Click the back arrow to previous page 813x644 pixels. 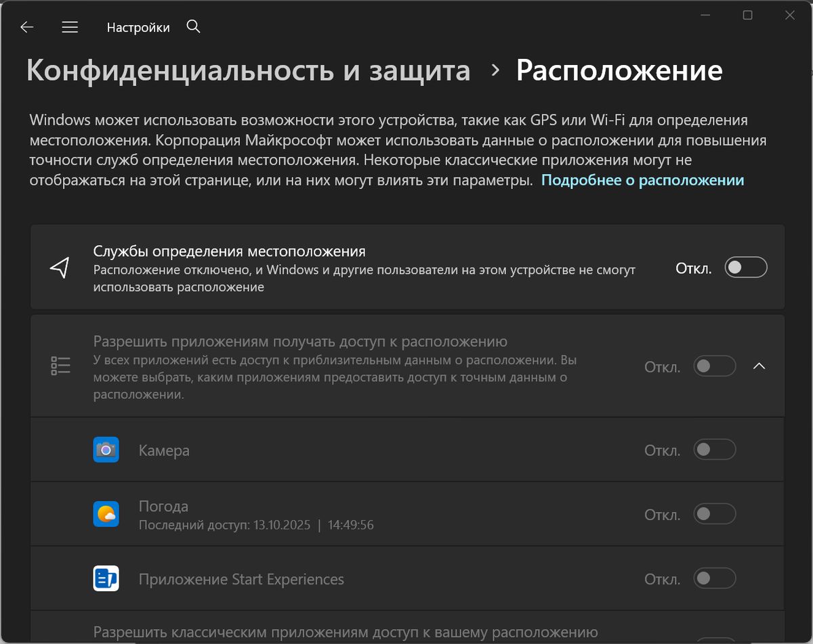pyautogui.click(x=26, y=26)
